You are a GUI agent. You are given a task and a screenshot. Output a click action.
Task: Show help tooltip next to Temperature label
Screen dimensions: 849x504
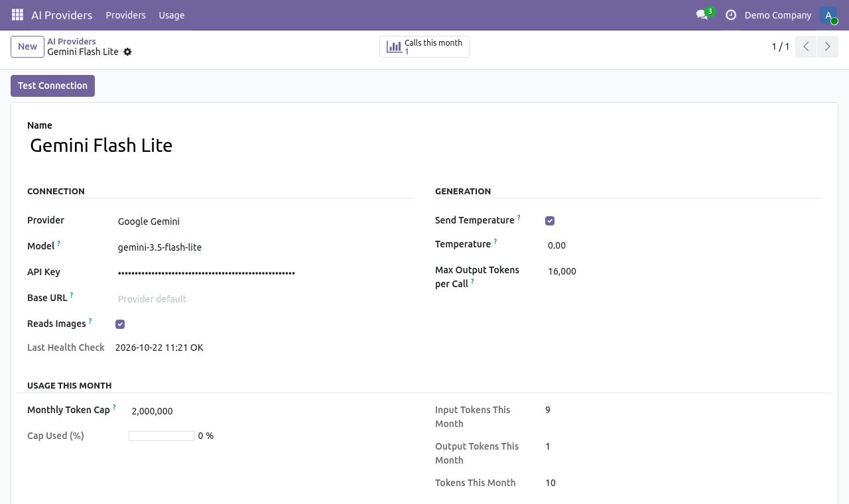[x=495, y=241]
